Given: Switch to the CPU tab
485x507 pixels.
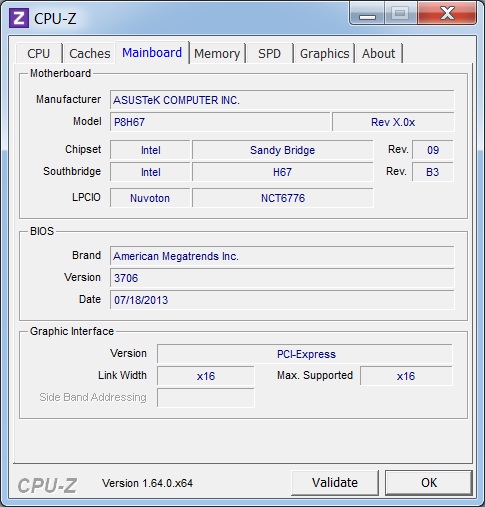Looking at the screenshot, I should (39, 53).
